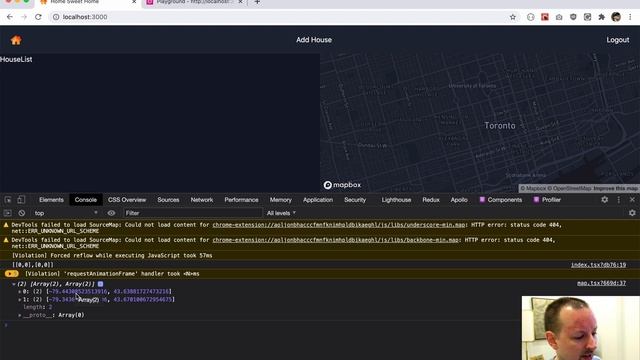640x360 pixels.
Task: Switch to the Sources tab
Action: tap(168, 200)
